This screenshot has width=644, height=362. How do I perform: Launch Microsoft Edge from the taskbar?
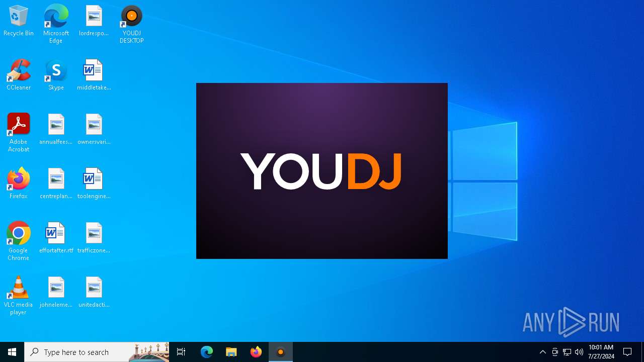click(x=207, y=352)
